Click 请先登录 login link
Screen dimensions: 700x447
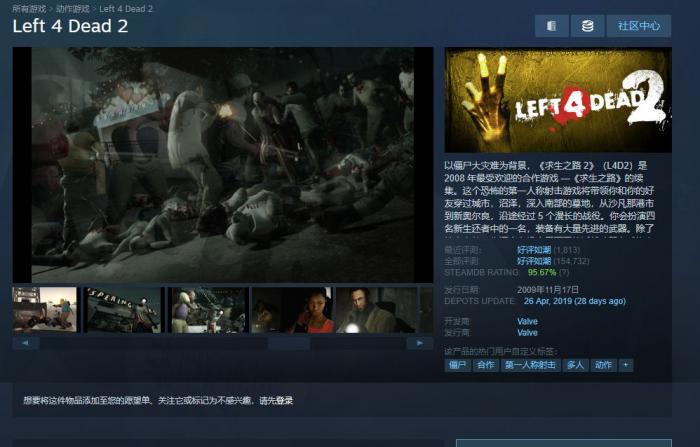click(276, 401)
